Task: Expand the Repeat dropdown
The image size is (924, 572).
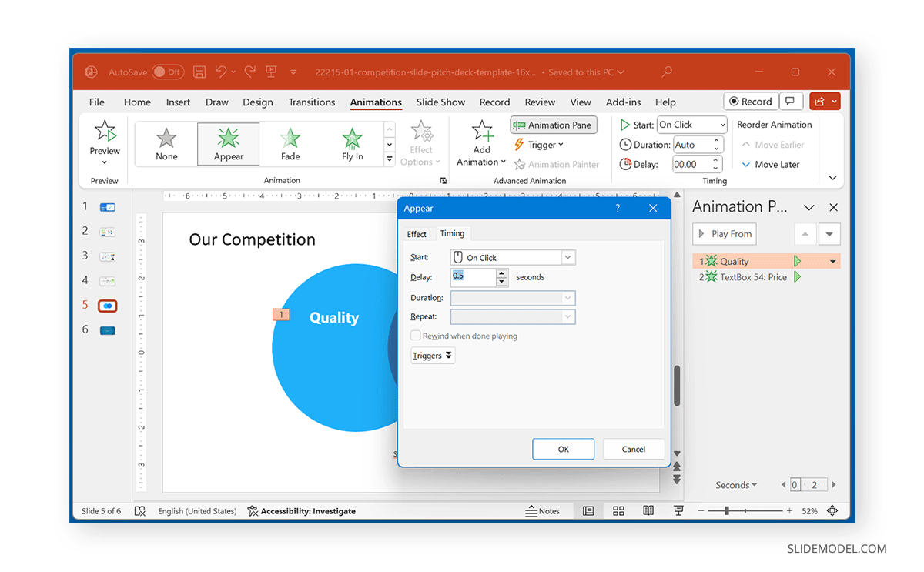Action: click(567, 316)
